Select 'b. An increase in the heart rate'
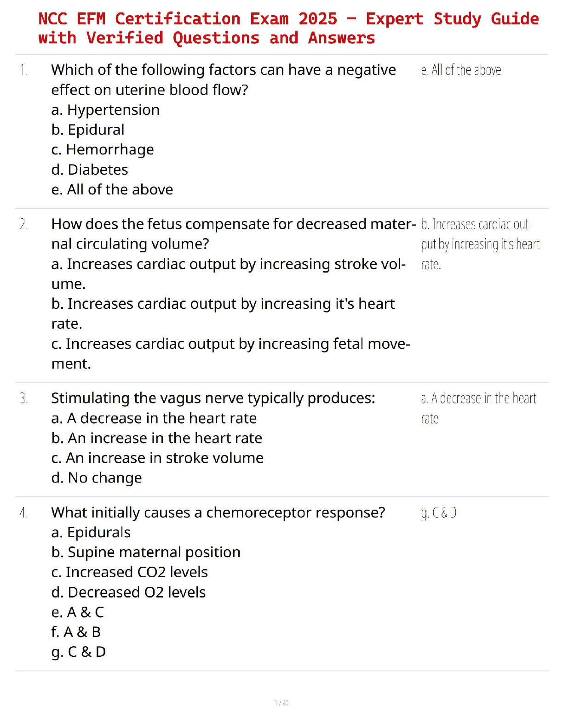Screen dimensions: 563x728 point(157,438)
